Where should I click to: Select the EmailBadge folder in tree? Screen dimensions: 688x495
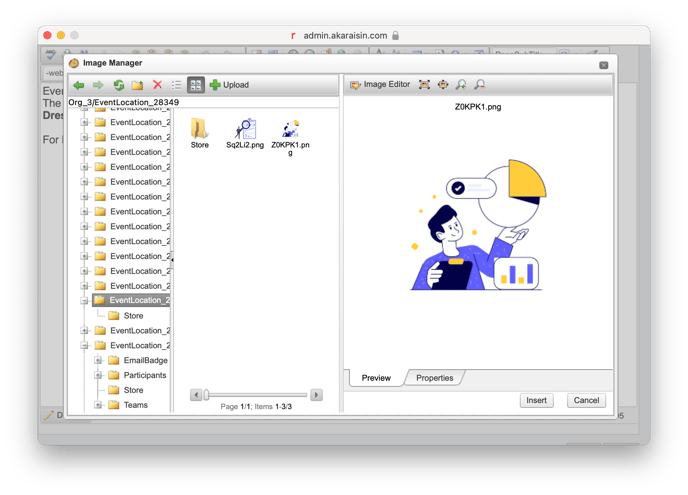(138, 360)
